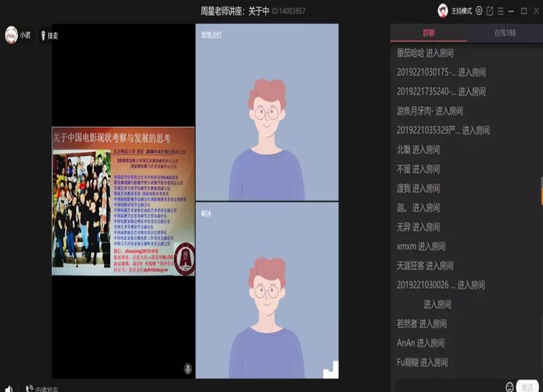The image size is (543, 392).
Task: Open the 主持模式 host mode selector
Action: (x=461, y=11)
